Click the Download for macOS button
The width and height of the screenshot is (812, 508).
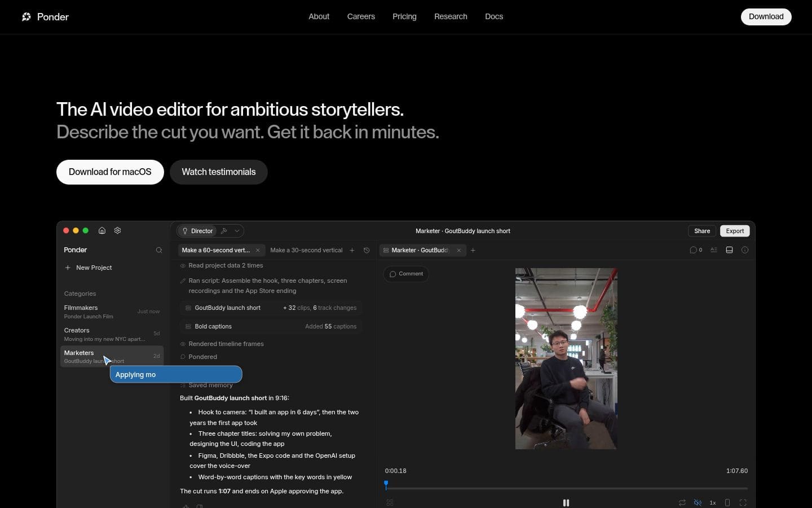click(x=110, y=172)
